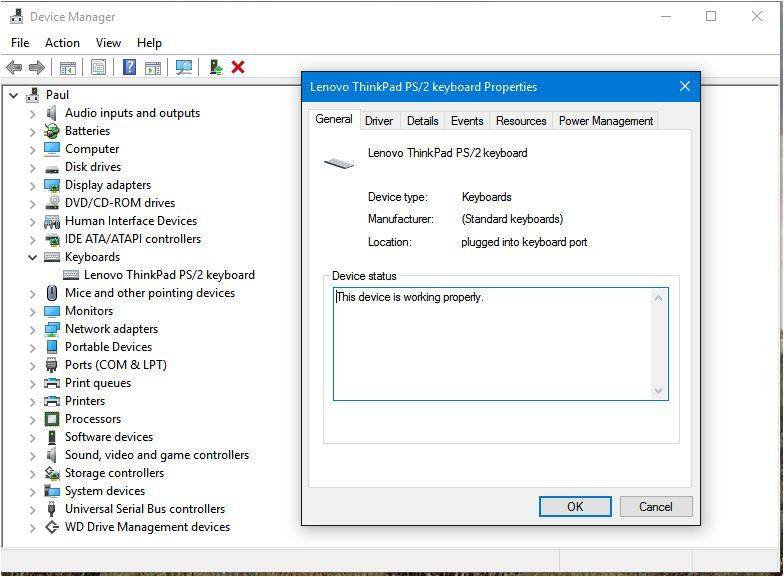Expand the Display adapters category
The width and height of the screenshot is (784, 577).
pos(32,185)
